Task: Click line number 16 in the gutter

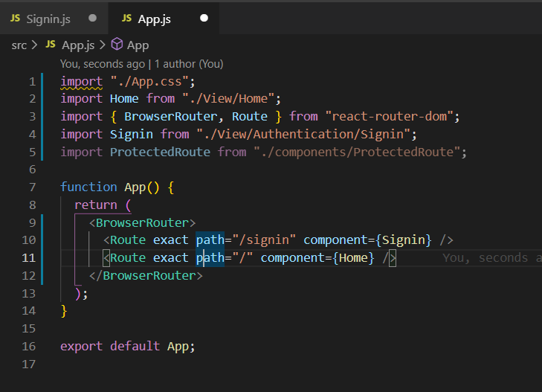Action: (29, 346)
